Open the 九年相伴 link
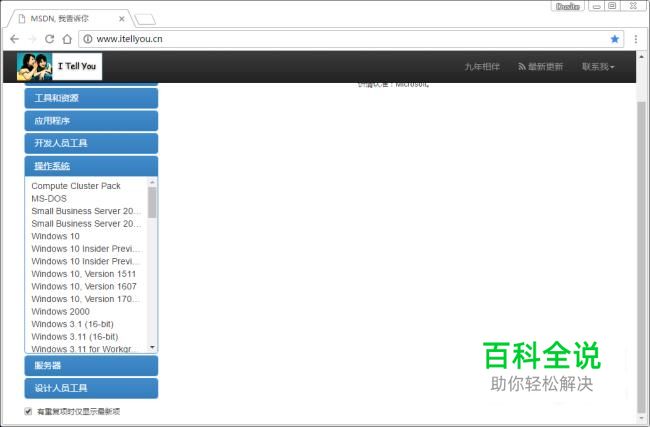This screenshot has width=650, height=427. [x=482, y=67]
